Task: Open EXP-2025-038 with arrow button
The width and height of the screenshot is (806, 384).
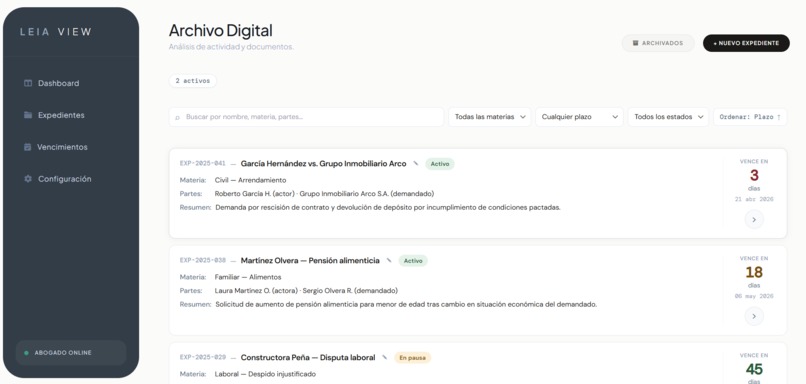Action: (754, 316)
